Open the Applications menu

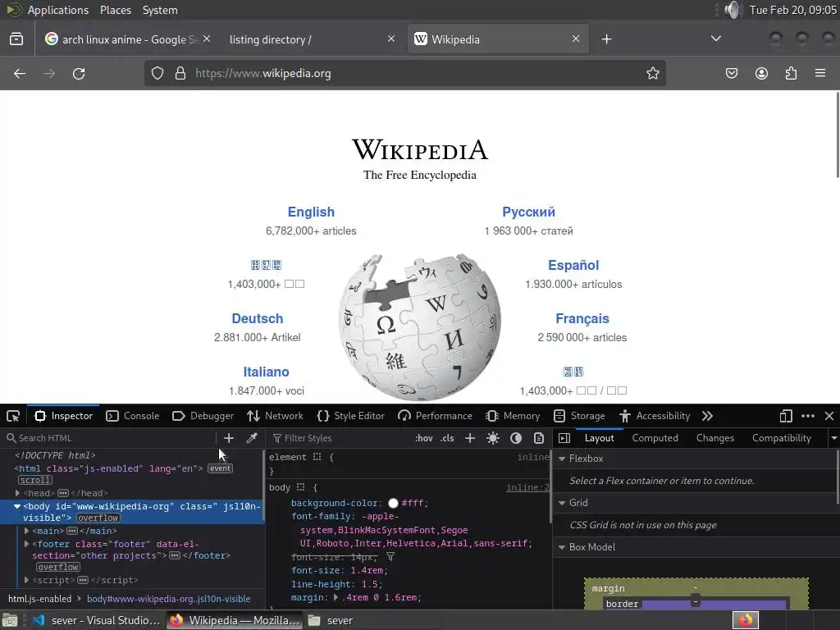pos(58,10)
